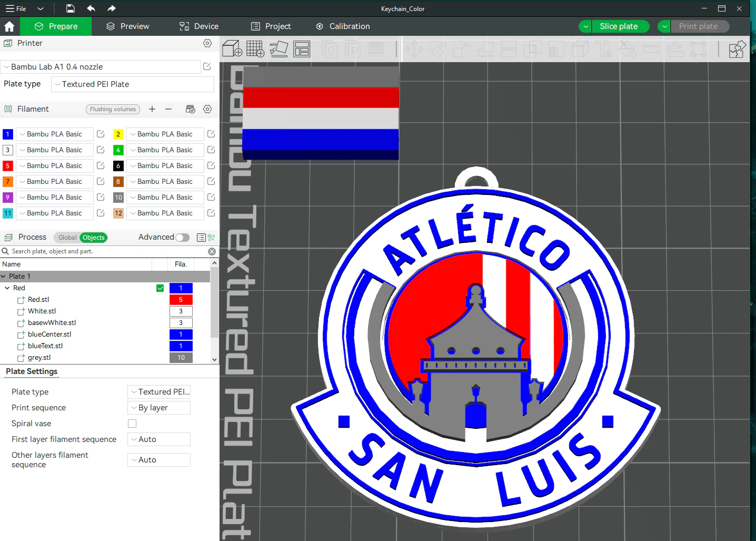
Task: Open filament 5 Bambu PLA Basic dropdown
Action: tap(55, 166)
